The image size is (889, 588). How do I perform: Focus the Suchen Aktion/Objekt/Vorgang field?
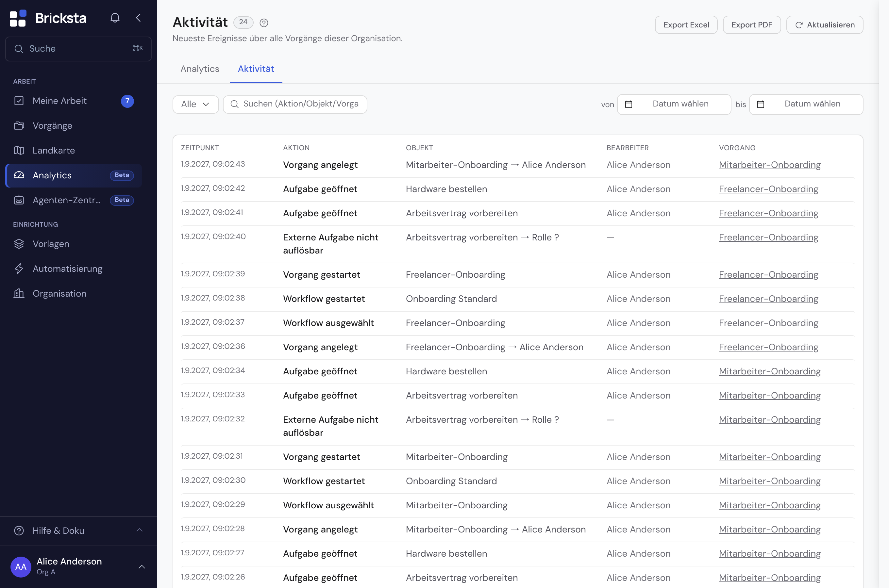pyautogui.click(x=295, y=104)
